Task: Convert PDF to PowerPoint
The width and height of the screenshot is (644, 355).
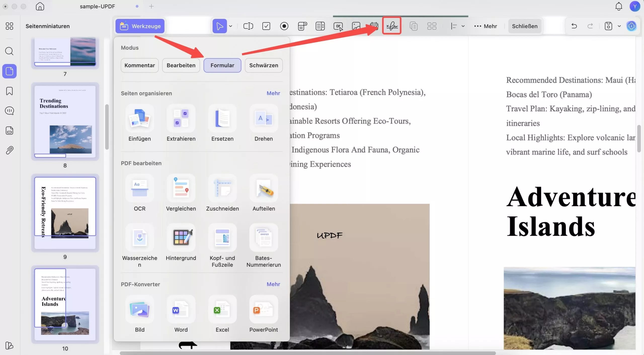Action: (264, 314)
